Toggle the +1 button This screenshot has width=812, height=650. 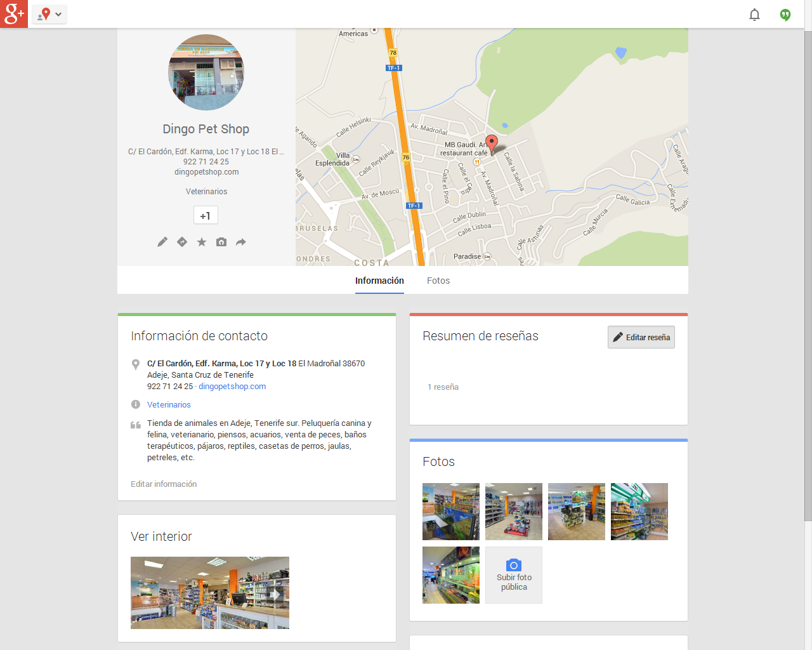pyautogui.click(x=206, y=216)
